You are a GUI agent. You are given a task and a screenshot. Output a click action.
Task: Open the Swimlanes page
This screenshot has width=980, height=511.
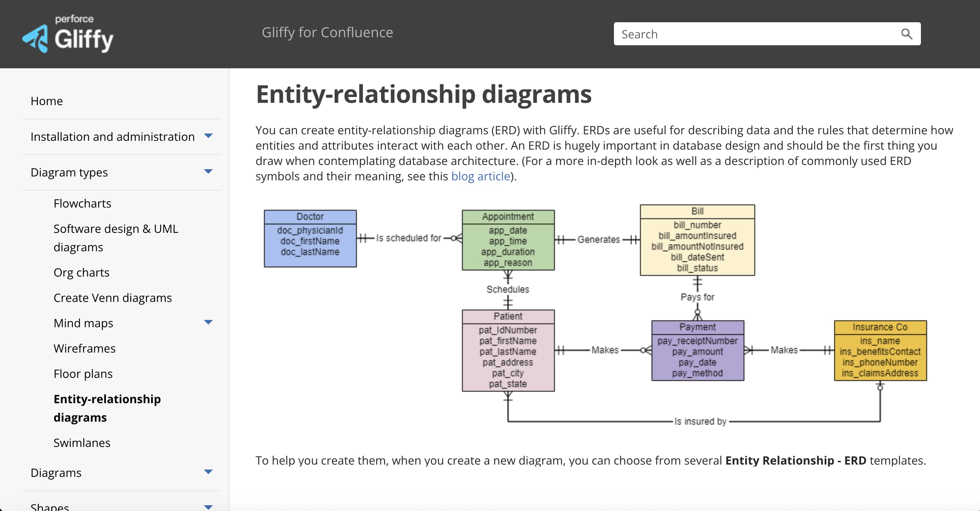tap(82, 443)
